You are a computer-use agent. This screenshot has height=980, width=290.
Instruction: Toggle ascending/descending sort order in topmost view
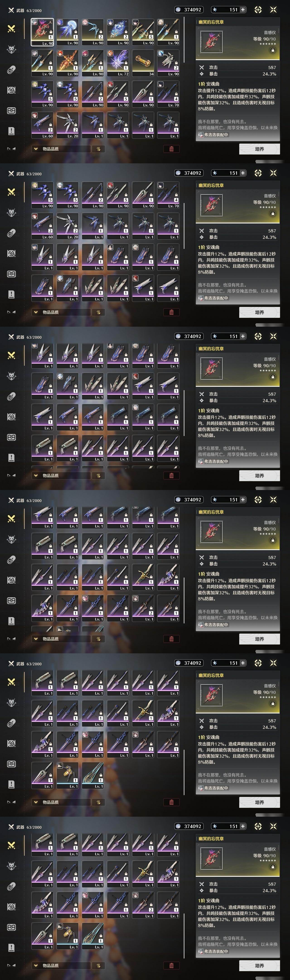(x=98, y=149)
